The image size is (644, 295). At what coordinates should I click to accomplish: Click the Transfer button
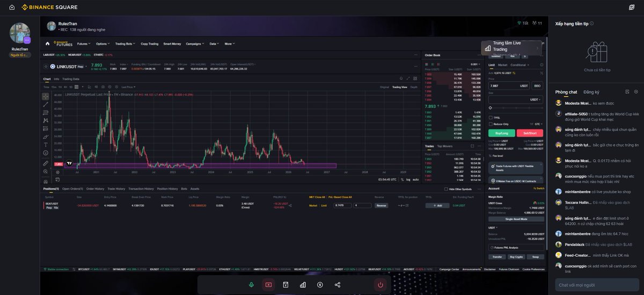[496, 257]
